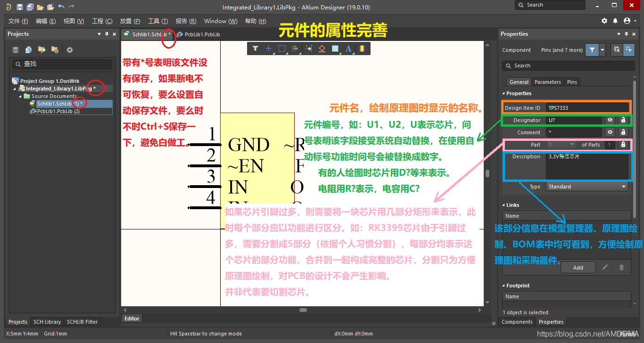644x343 pixels.
Task: Click the place pin tool icon
Action: pos(309,49)
